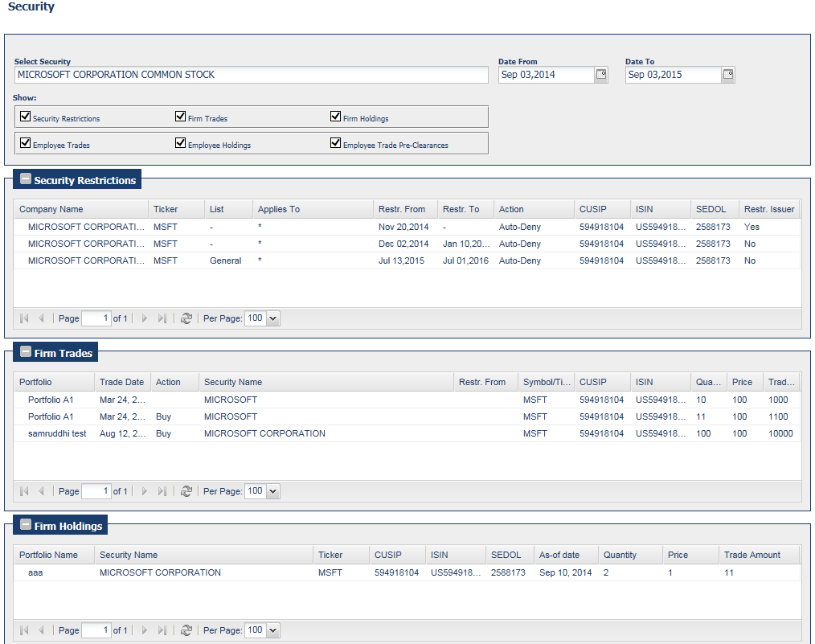The image size is (815, 644).
Task: Click page number field in Firm Trades
Action: pos(96,491)
